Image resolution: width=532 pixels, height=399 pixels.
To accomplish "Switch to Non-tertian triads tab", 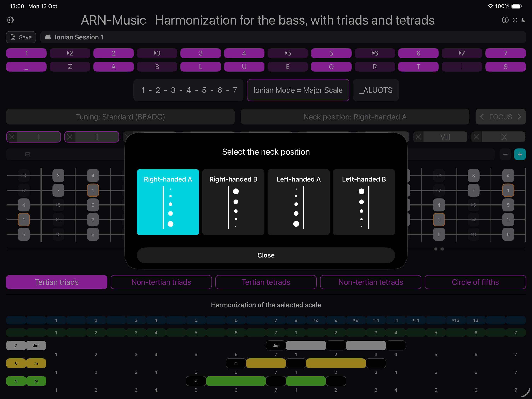I will pyautogui.click(x=161, y=282).
